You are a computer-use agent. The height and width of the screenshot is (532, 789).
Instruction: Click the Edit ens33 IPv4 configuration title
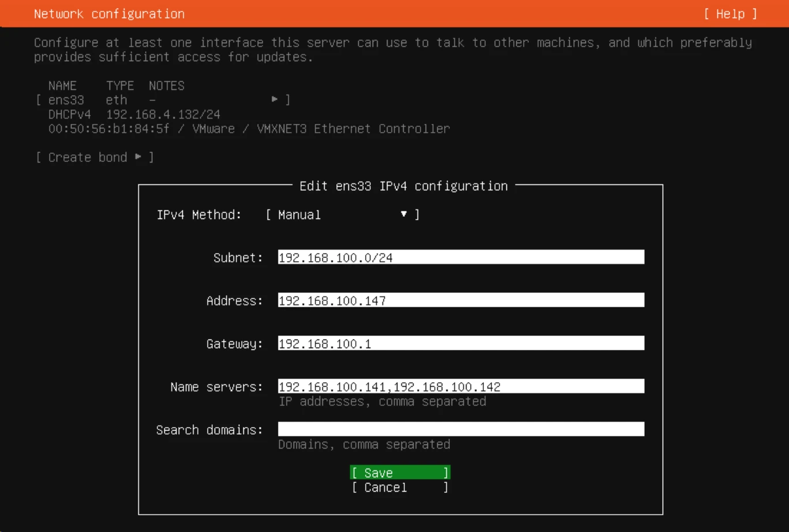click(x=403, y=186)
